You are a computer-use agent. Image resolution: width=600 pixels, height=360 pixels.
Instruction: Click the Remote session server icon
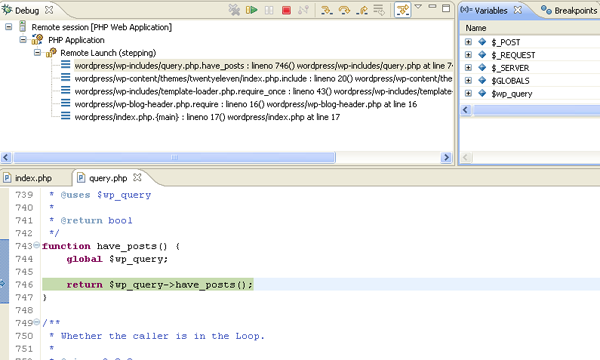pyautogui.click(x=23, y=26)
